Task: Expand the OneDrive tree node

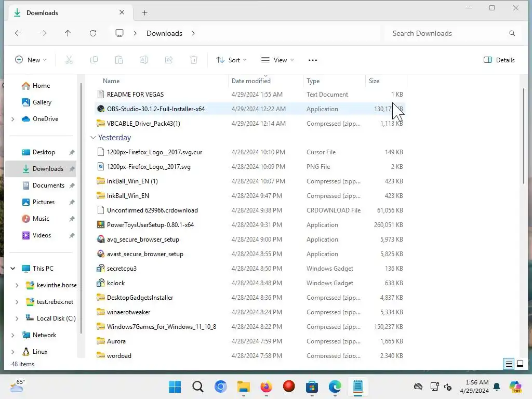Action: [x=13, y=119]
